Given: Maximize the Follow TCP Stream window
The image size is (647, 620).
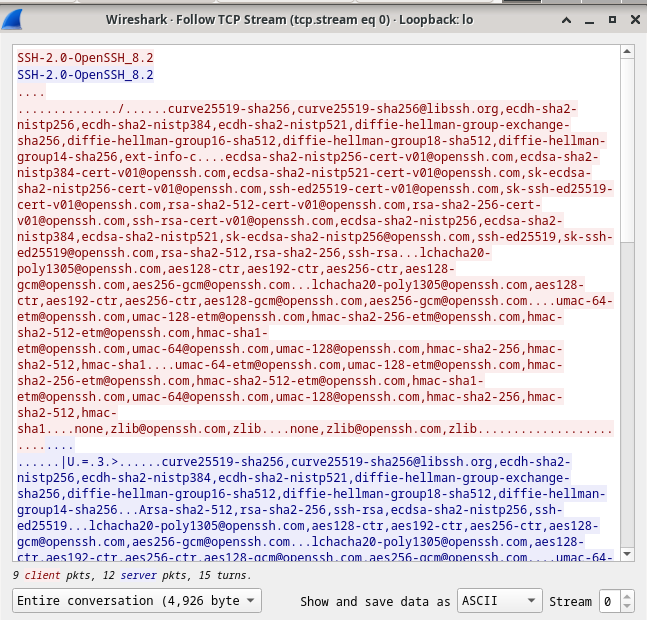Looking at the screenshot, I should point(612,20).
